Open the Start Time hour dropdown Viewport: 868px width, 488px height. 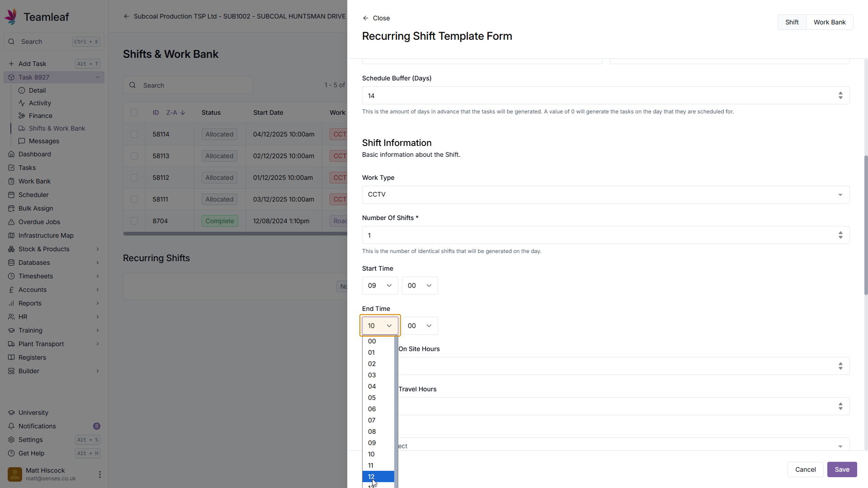click(380, 286)
